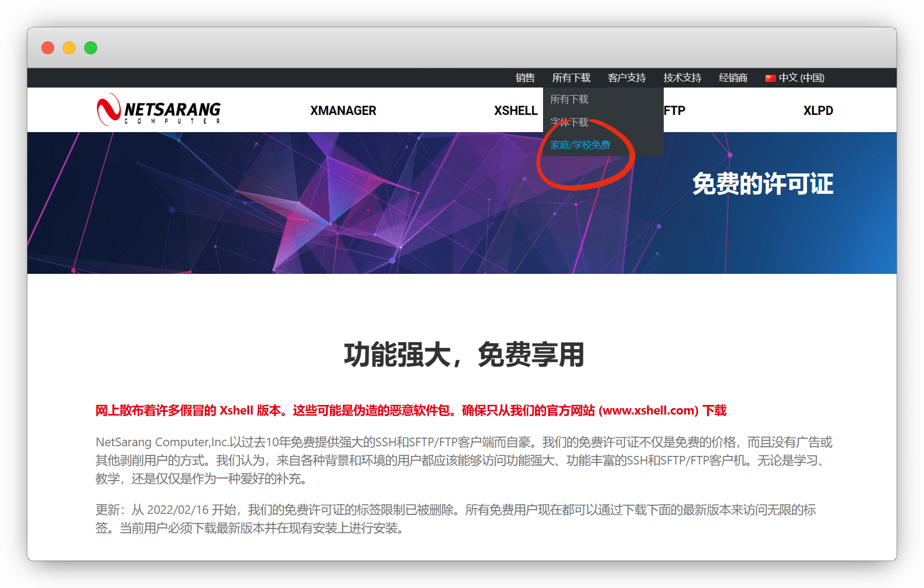Choose 所有下载 from the opened submenu

(x=569, y=99)
